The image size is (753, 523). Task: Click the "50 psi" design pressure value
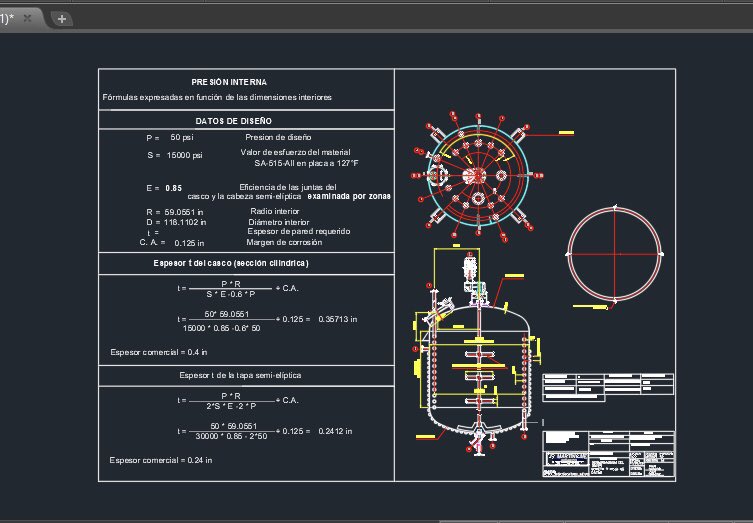click(x=182, y=137)
